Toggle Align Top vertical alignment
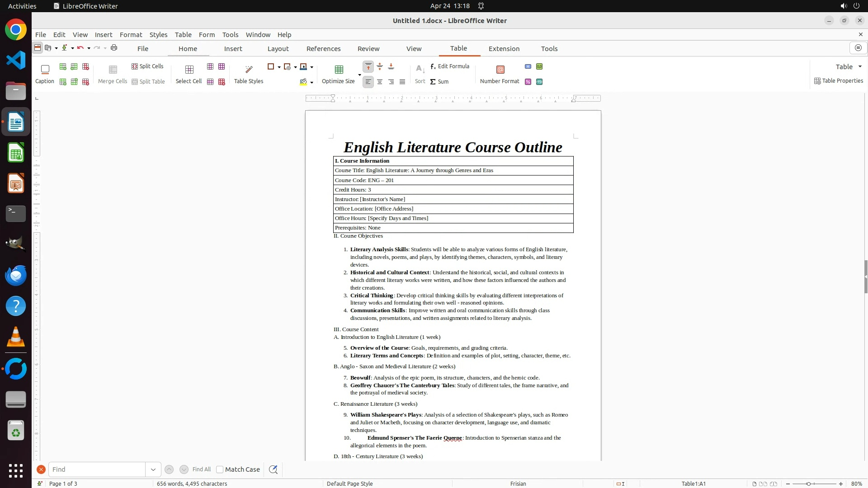 pyautogui.click(x=368, y=66)
